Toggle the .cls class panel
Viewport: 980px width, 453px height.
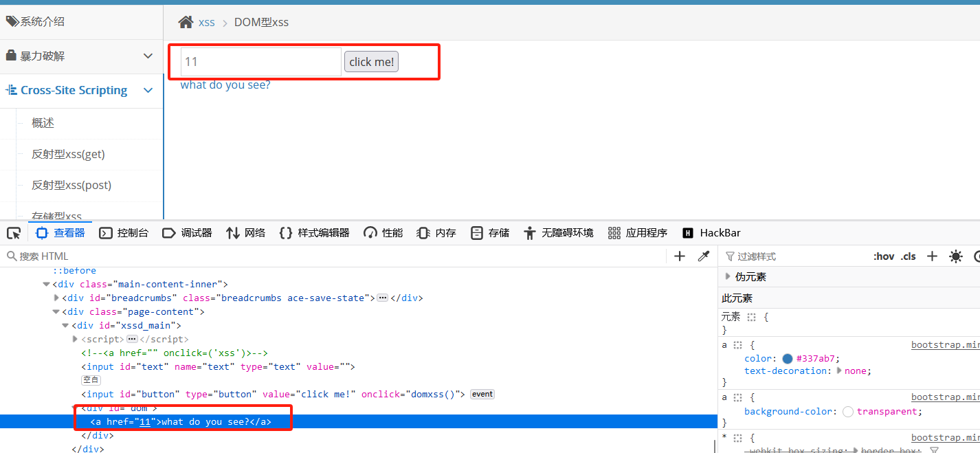point(909,256)
